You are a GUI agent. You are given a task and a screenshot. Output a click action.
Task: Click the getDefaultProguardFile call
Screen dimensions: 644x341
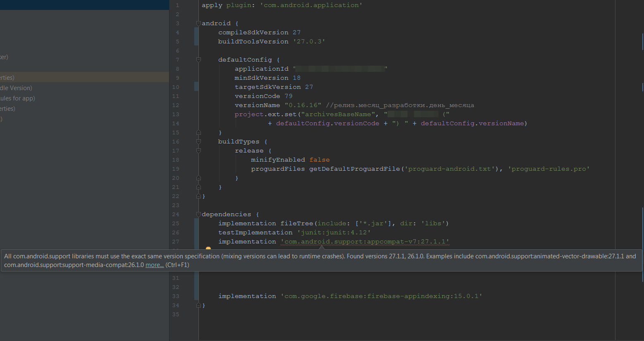[x=355, y=169]
